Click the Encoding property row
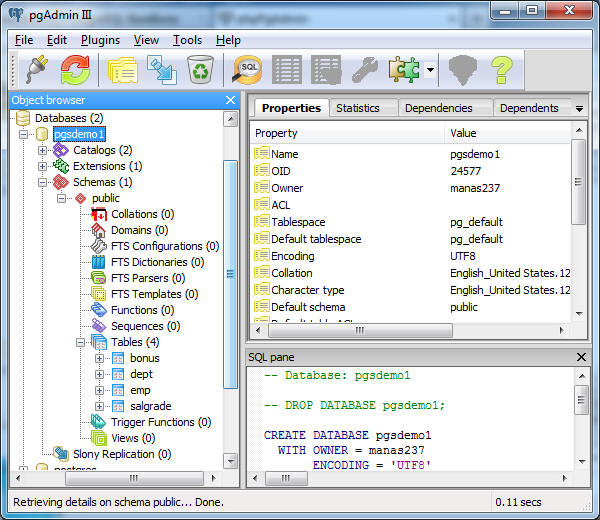The image size is (600, 520). pyautogui.click(x=411, y=256)
